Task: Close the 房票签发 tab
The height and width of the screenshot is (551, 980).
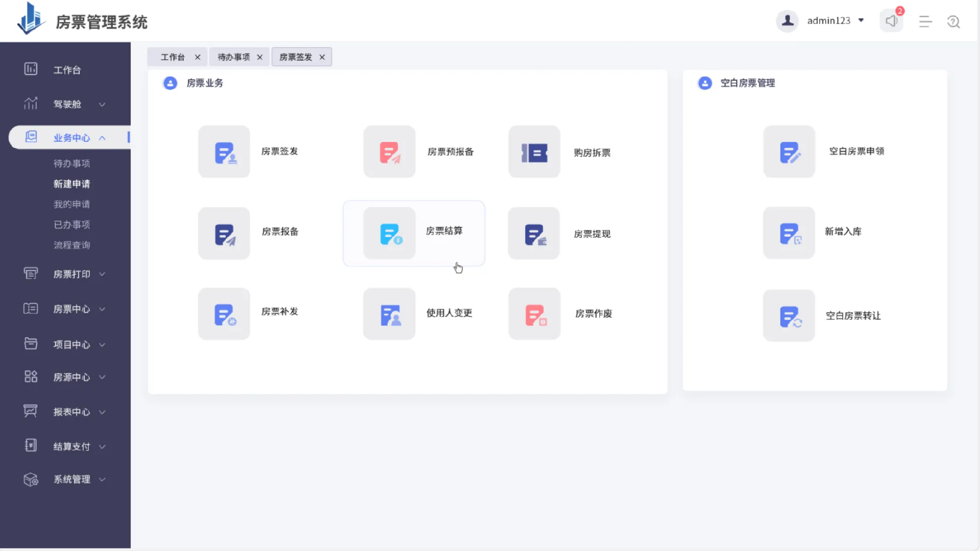Action: tap(322, 57)
